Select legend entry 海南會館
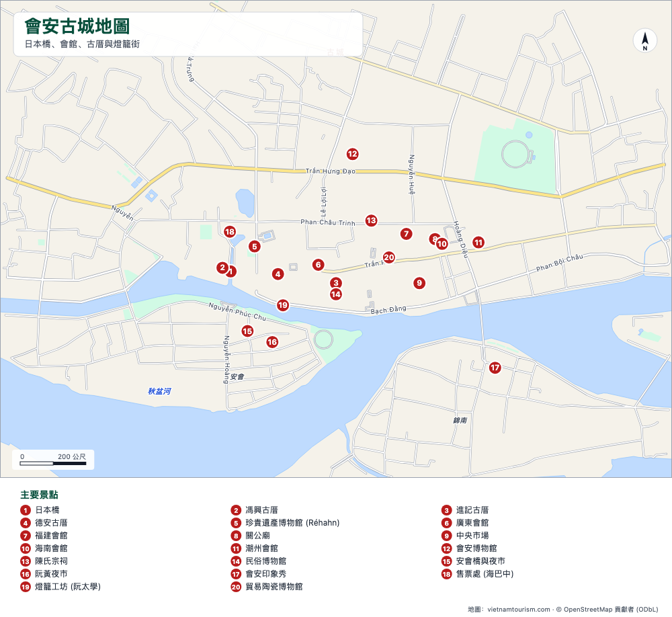 click(x=51, y=548)
